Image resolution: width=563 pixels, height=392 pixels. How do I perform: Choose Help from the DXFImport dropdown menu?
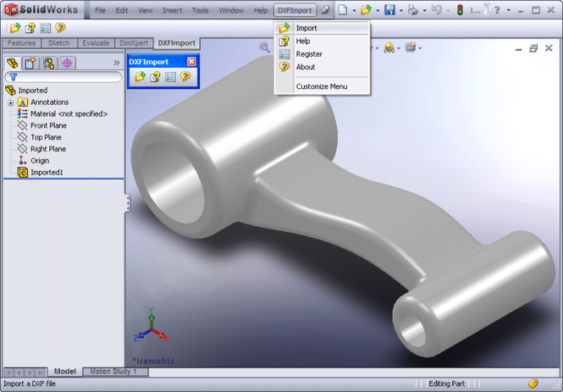tap(322, 41)
